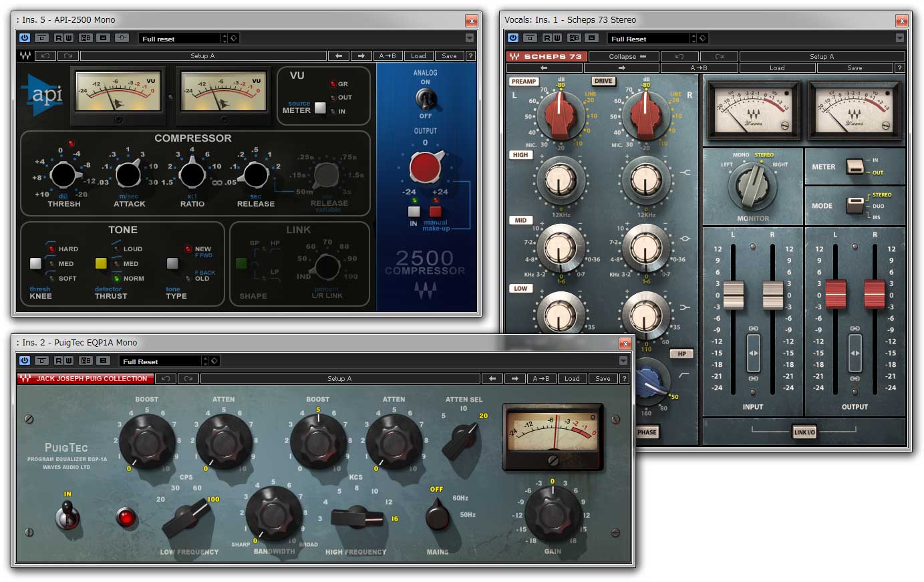Open Full Reset preset dropdown in Scheps 73
The width and height of the screenshot is (924, 582).
(x=649, y=38)
